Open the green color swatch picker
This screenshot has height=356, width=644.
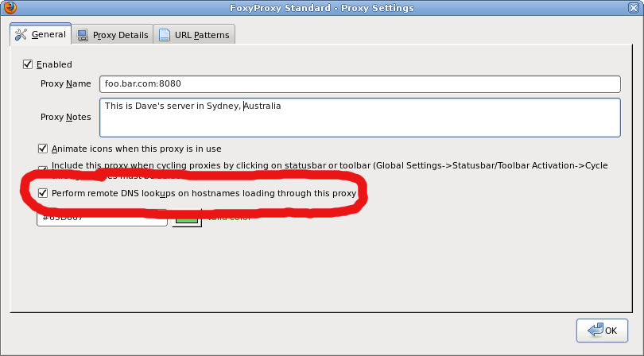[x=187, y=218]
